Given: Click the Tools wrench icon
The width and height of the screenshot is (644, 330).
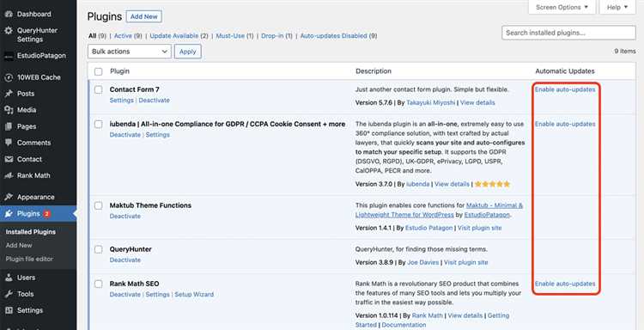Looking at the screenshot, I should 9,294.
